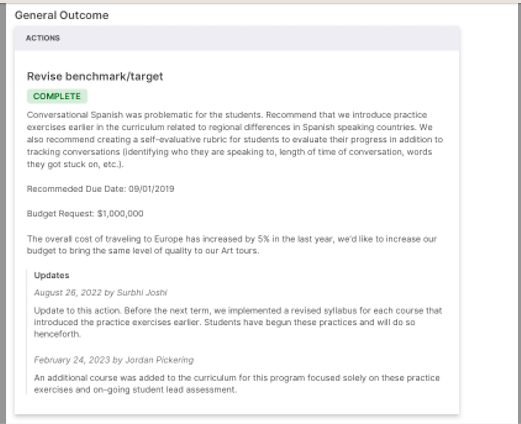Click the Budget Request $1,000,000 line
The image size is (521, 424).
coord(85,214)
